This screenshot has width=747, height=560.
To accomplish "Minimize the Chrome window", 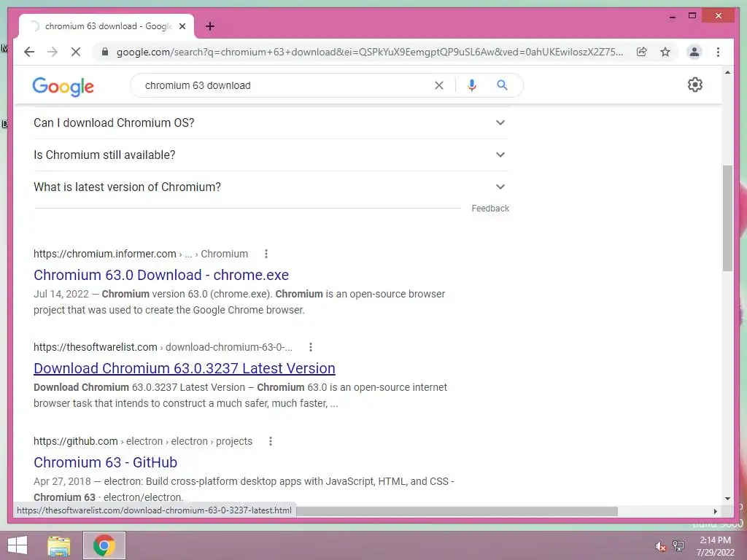I will click(672, 17).
